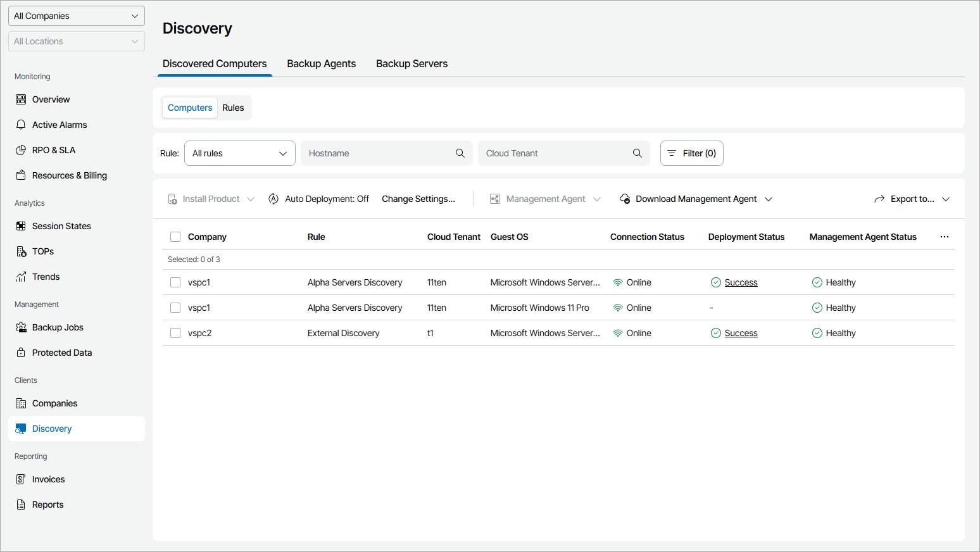
Task: Click Change Settings button
Action: point(418,199)
